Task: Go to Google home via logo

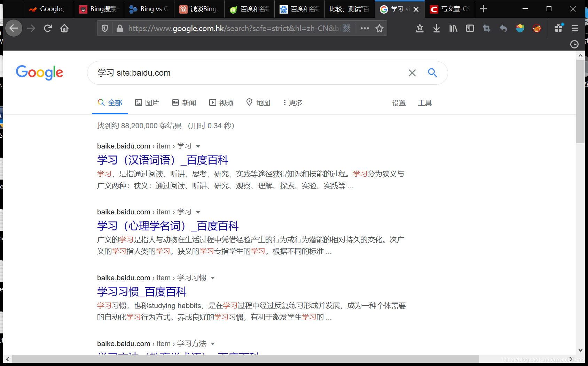Action: (x=39, y=73)
